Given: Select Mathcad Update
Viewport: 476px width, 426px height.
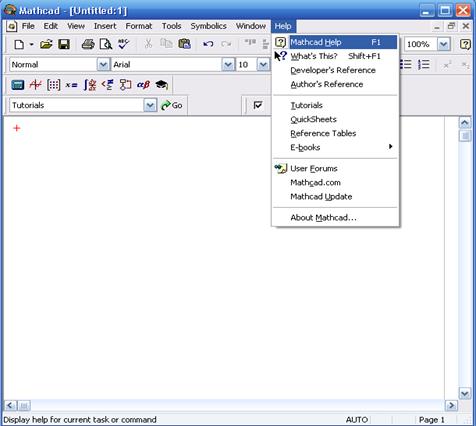Looking at the screenshot, I should click(336, 196).
